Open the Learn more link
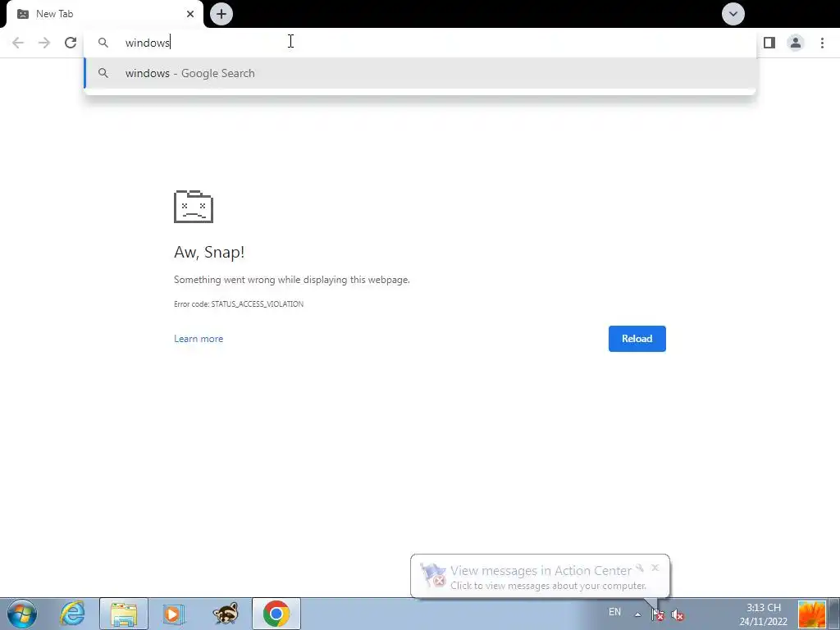The image size is (840, 630). click(x=199, y=339)
